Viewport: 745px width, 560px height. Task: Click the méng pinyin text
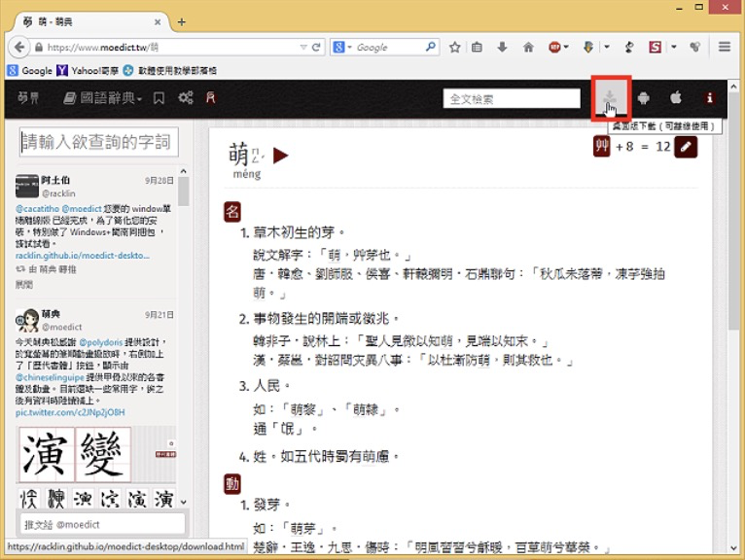click(x=247, y=174)
